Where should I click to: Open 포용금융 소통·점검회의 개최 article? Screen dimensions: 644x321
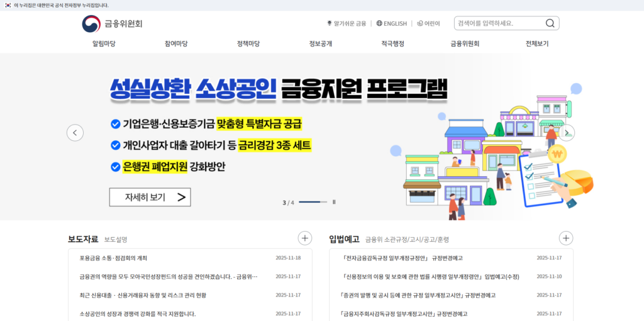click(113, 258)
